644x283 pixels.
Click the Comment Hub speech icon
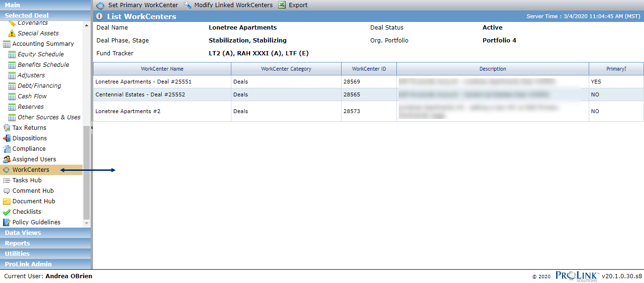click(7, 191)
